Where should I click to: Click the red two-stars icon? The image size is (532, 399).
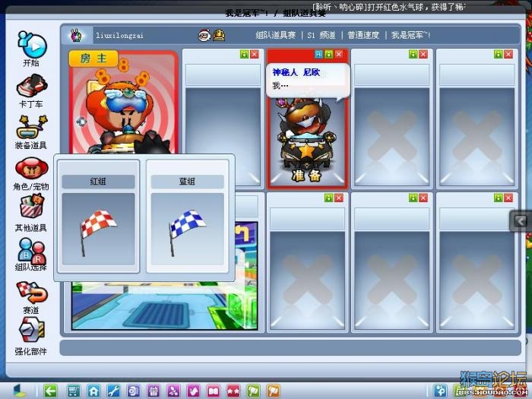tap(233, 391)
